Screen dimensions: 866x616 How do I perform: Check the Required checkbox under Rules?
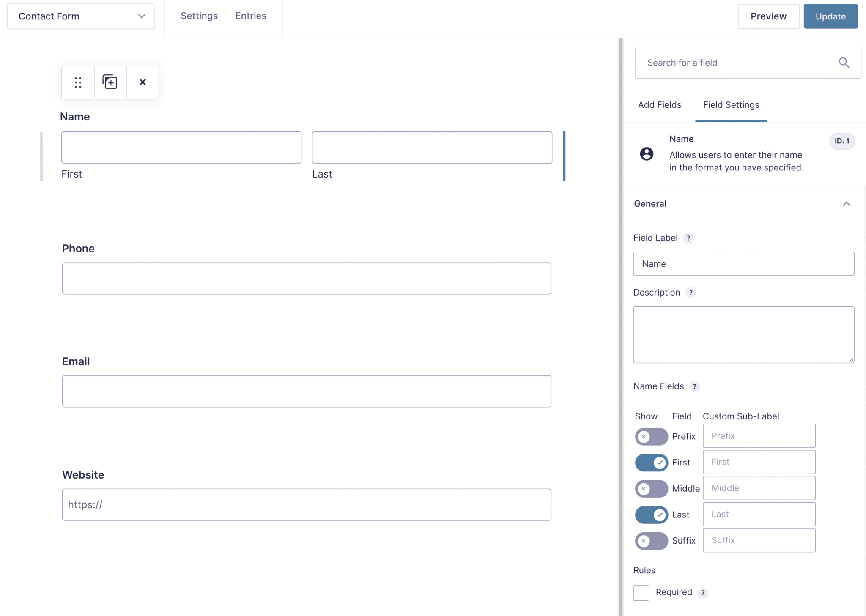pos(641,592)
